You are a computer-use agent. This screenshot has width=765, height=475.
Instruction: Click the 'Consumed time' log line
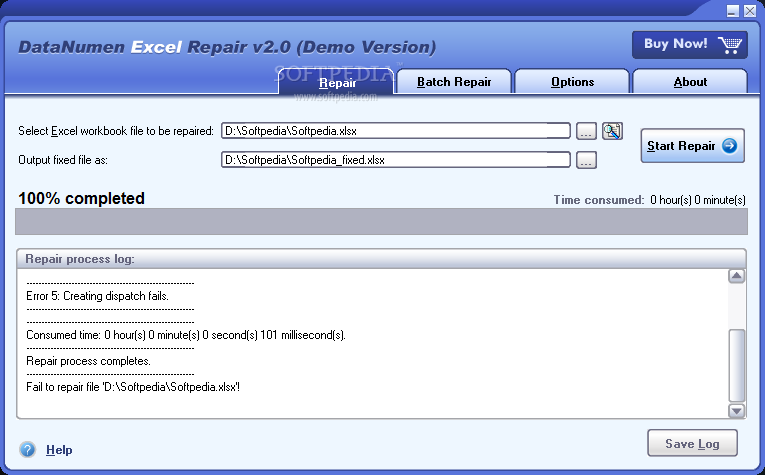pyautogui.click(x=186, y=335)
